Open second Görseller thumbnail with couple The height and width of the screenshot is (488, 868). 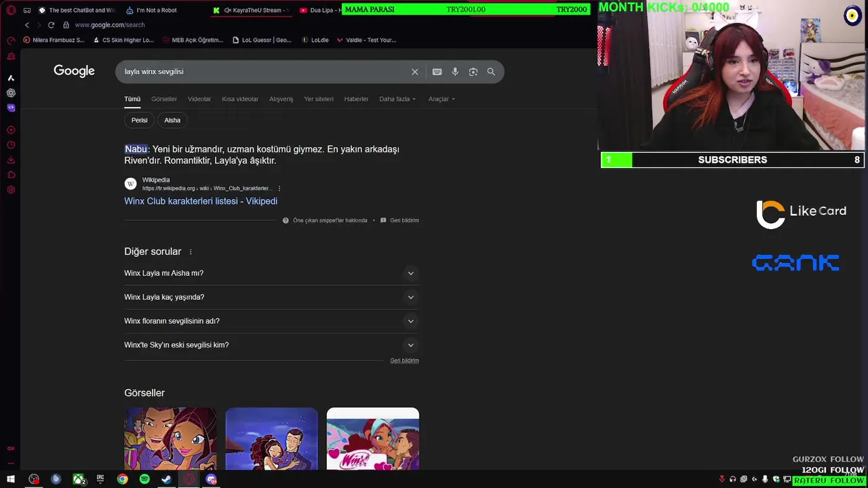(x=271, y=439)
